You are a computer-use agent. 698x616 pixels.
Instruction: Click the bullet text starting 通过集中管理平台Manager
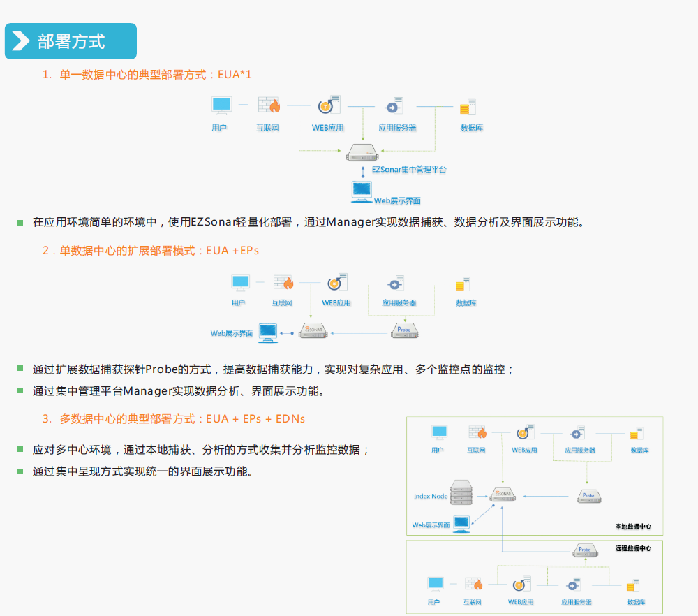[178, 392]
